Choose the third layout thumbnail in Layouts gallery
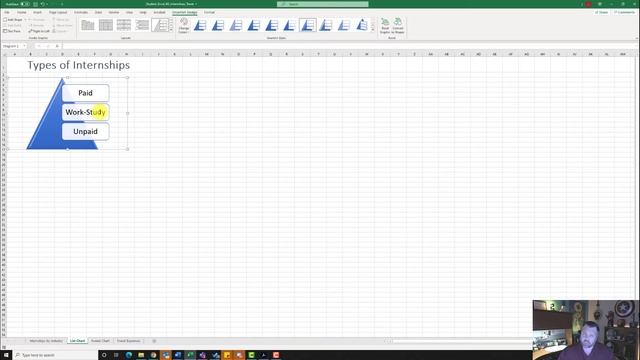The height and width of the screenshot is (360, 640). tap(124, 25)
